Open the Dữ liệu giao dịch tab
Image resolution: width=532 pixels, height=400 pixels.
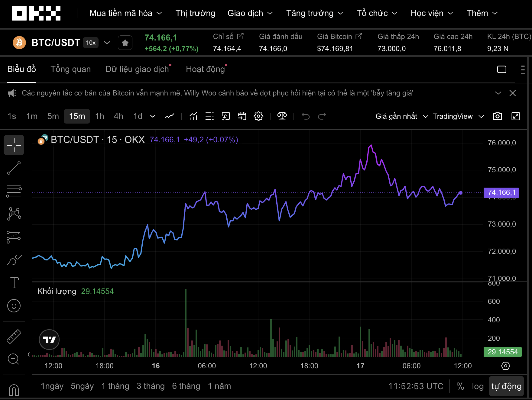click(x=137, y=69)
